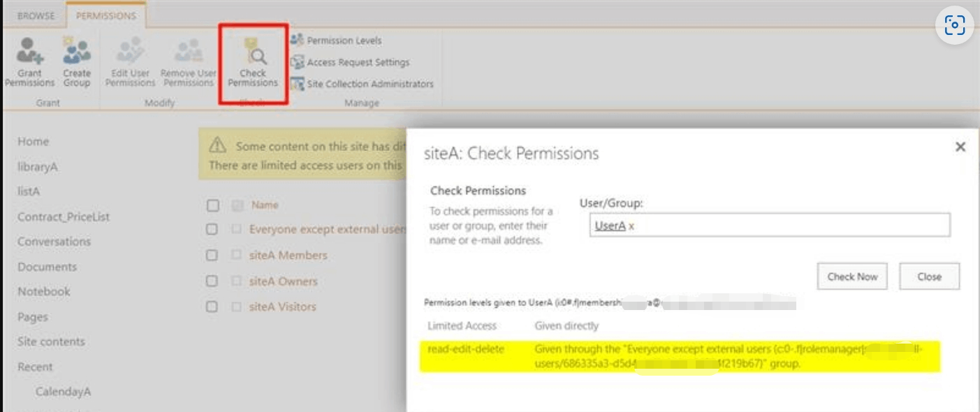Click the Close button in dialog

point(930,277)
